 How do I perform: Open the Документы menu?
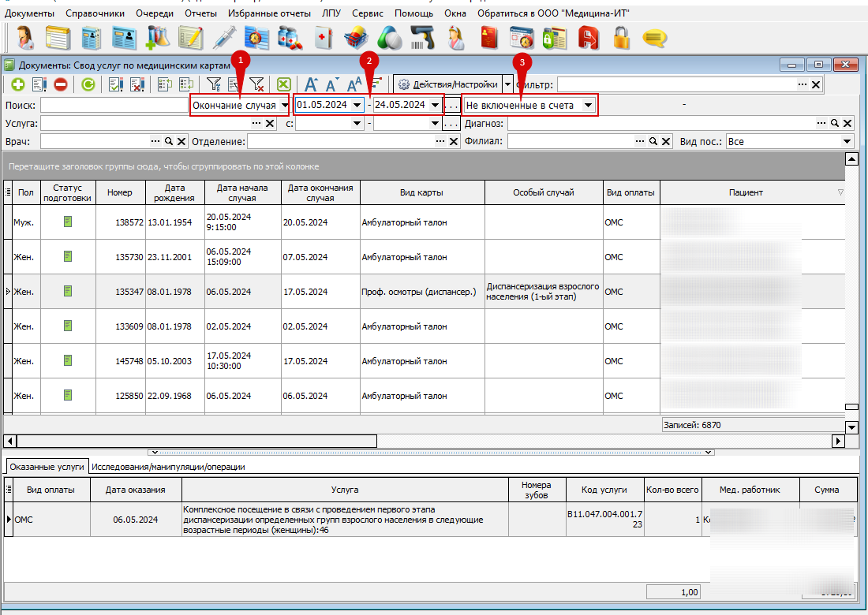(29, 13)
